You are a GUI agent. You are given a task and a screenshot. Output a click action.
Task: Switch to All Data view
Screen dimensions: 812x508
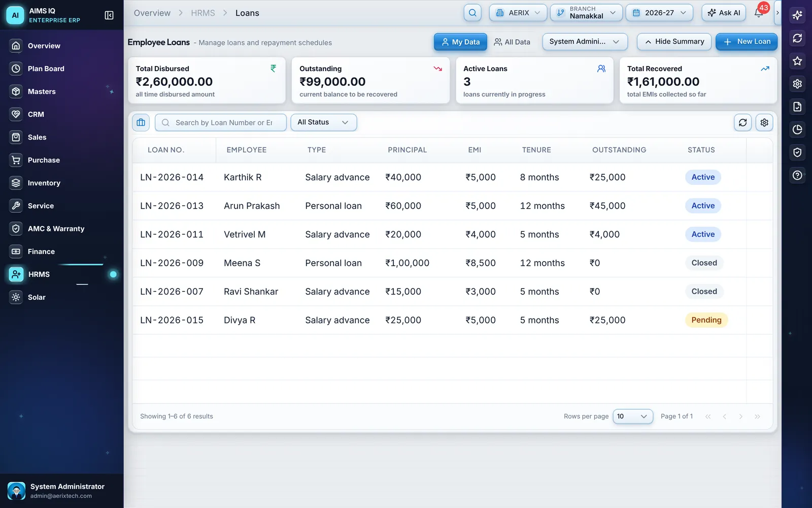coord(512,42)
